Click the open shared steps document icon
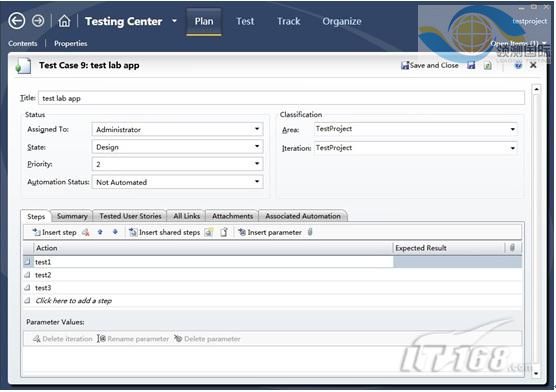This screenshot has height=392, width=556. click(224, 232)
